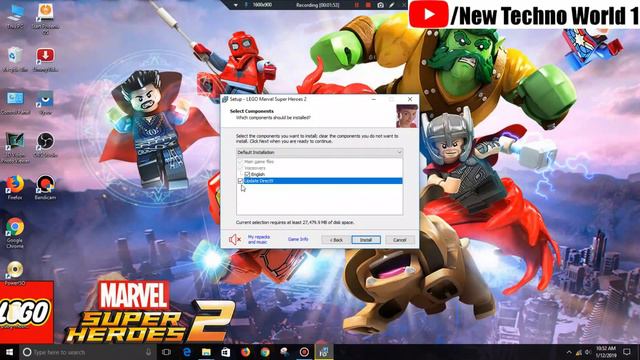Start installation with the Install button

[x=366, y=240]
